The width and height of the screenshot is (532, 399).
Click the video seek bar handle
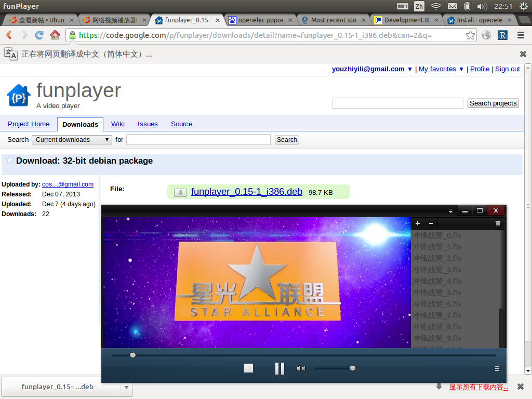click(132, 355)
